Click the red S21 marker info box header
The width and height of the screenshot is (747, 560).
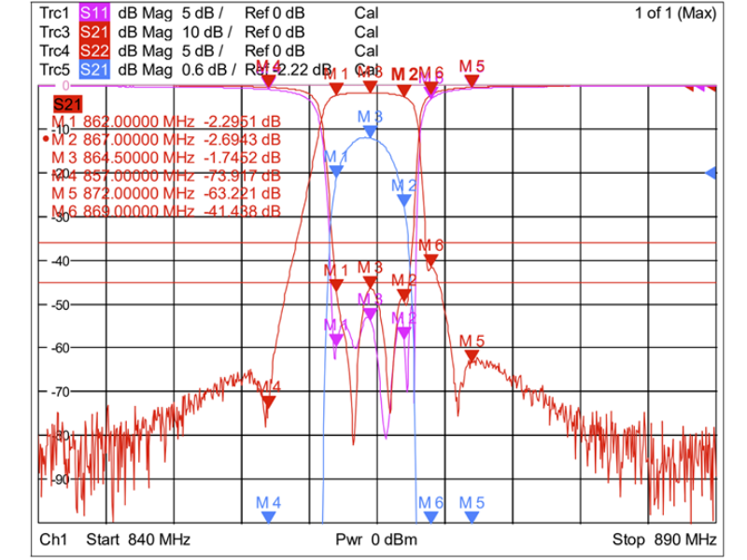tap(71, 104)
